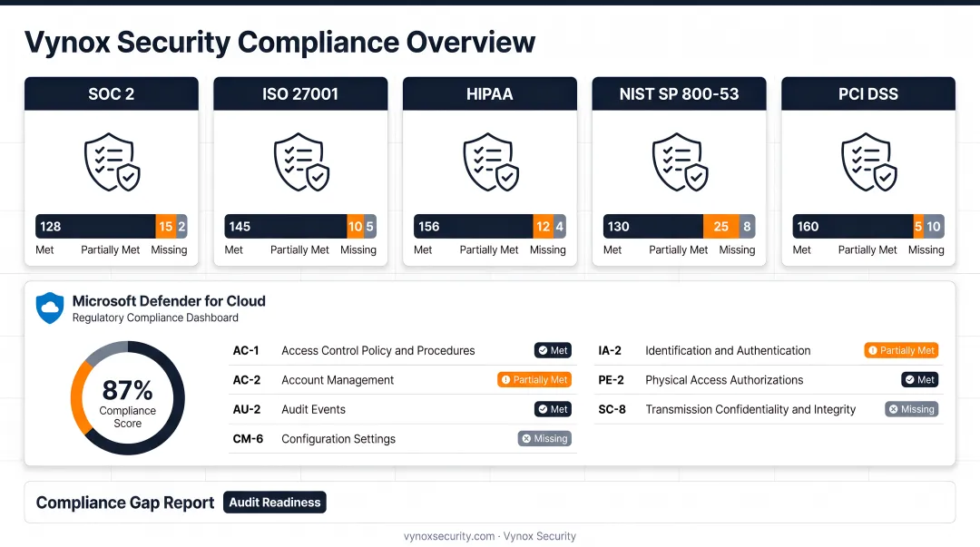Click PCI DSS partially met segment 5
This screenshot has width=980, height=547.
coord(918,226)
